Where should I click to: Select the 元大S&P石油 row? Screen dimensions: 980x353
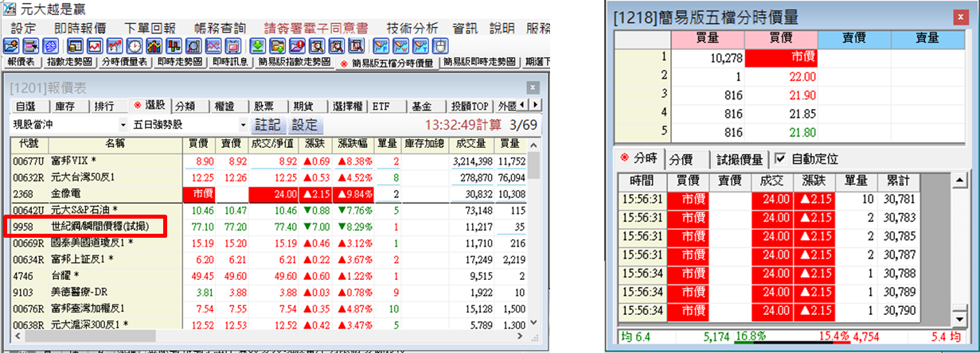269,210
